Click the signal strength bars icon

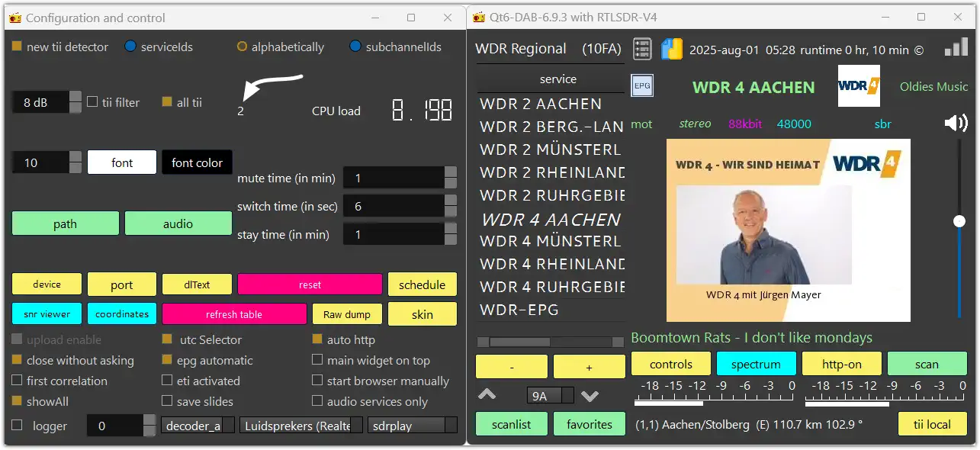tap(956, 47)
